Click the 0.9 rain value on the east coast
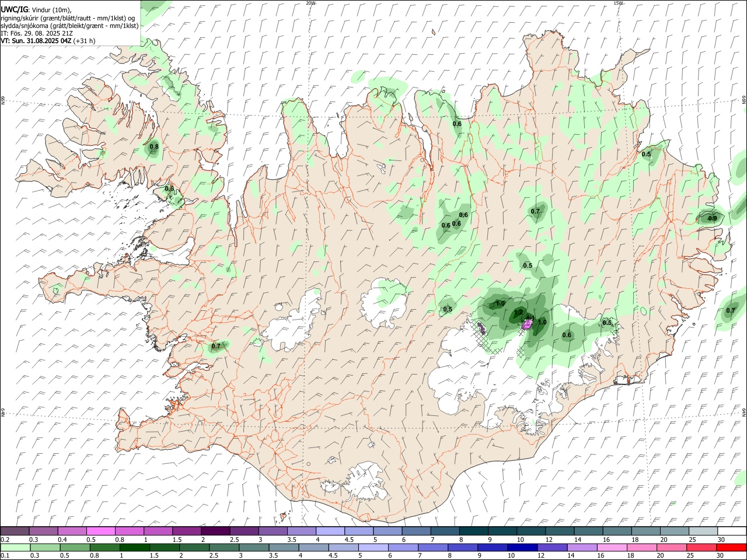Viewport: 747px width, 560px height. pos(713,219)
